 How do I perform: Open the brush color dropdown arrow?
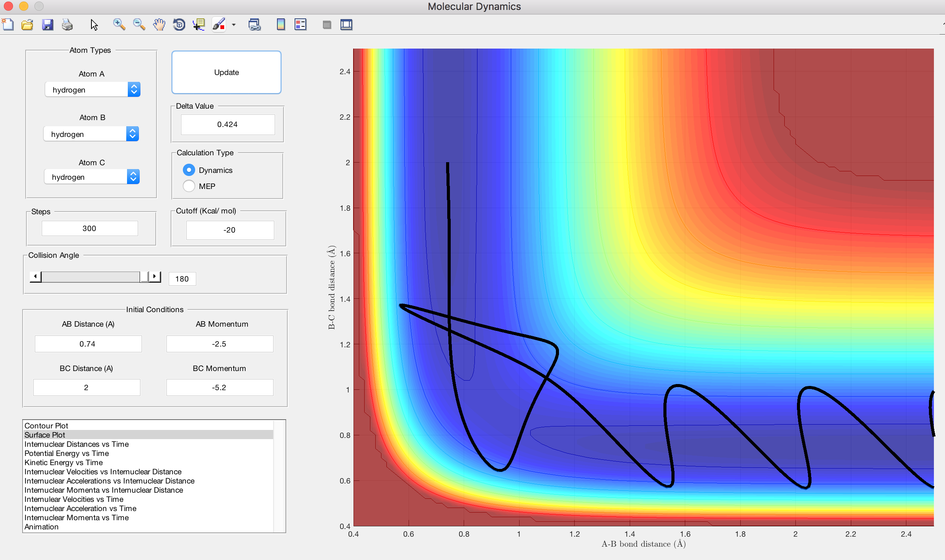234,25
